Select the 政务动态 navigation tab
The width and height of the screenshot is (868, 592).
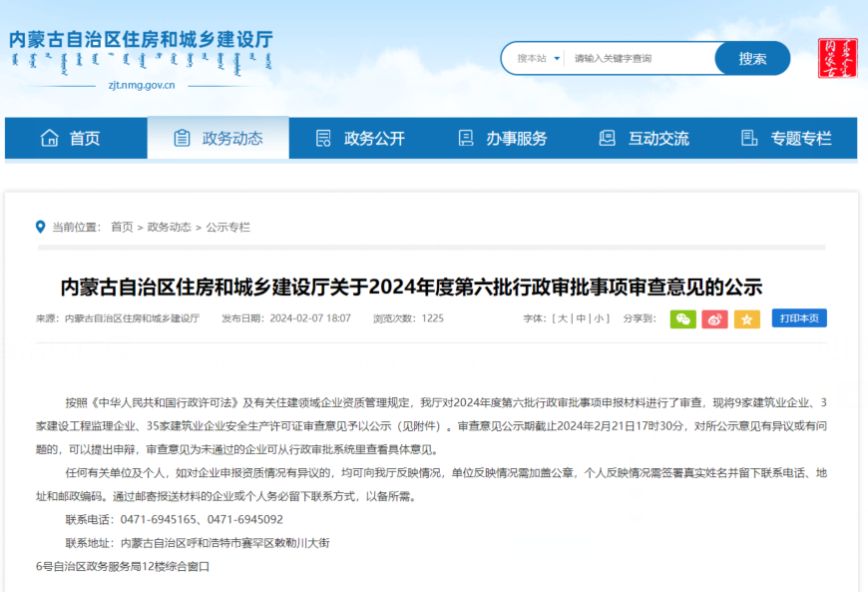(x=217, y=138)
